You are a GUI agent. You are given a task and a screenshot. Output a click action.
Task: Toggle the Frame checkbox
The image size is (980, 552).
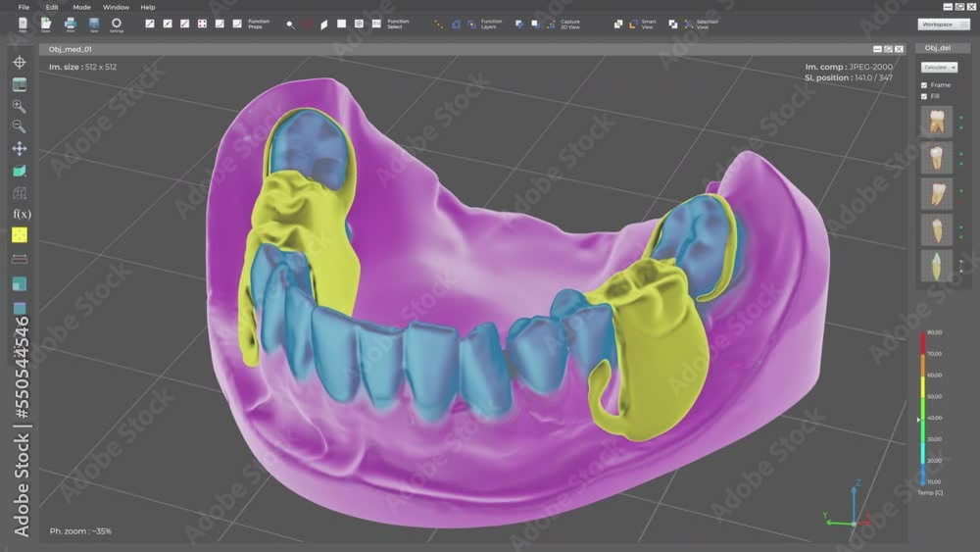tap(924, 85)
